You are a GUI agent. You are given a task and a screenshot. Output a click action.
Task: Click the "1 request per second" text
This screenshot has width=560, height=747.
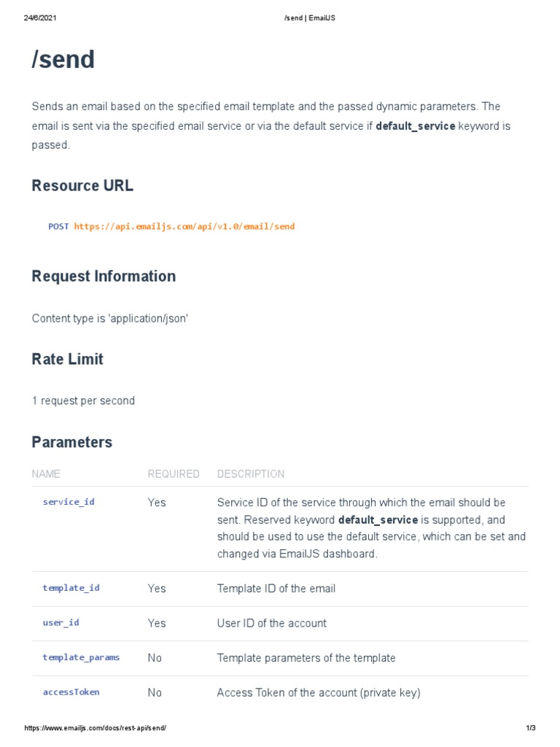(83, 400)
